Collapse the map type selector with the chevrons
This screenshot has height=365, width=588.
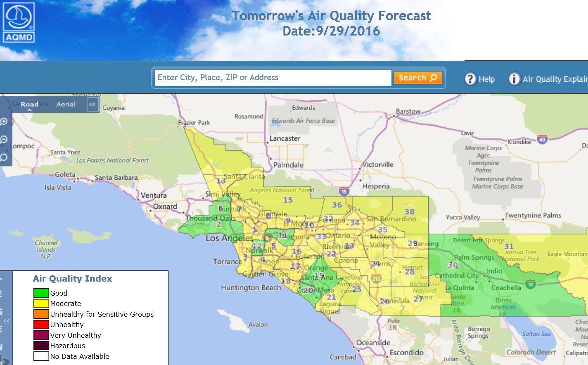point(92,104)
